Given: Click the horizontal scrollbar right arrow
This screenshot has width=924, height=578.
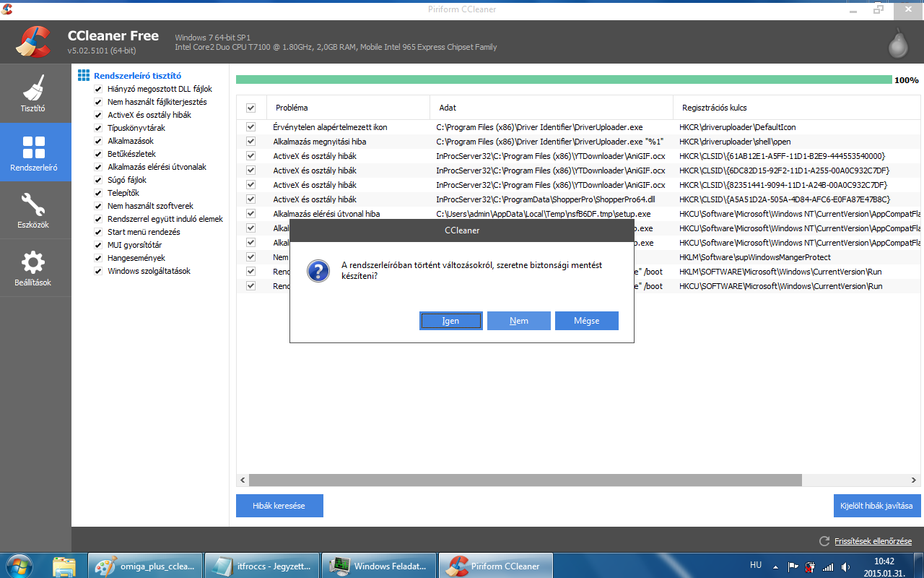Looking at the screenshot, I should (x=914, y=480).
